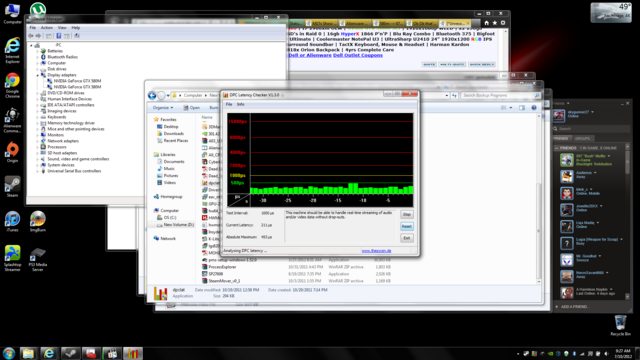Open Explorer help question mark icon
640x360 pixels.
[x=534, y=108]
